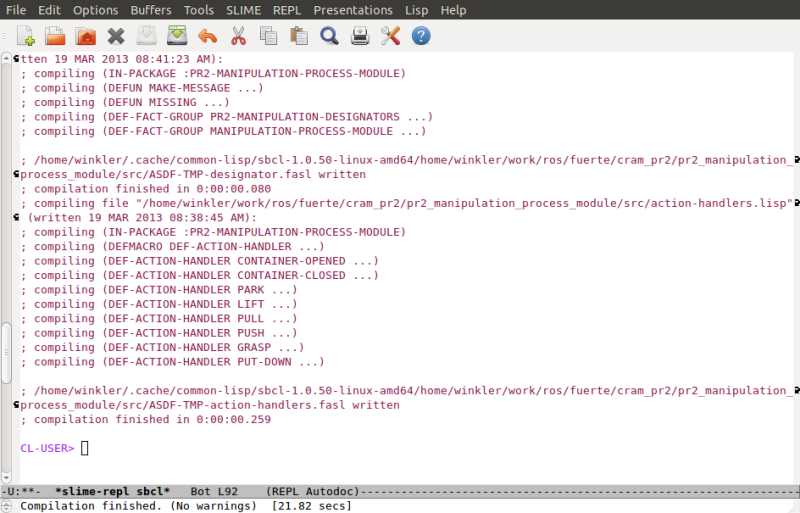Open directory with the home folder icon
This screenshot has width=800, height=513.
(x=86, y=37)
